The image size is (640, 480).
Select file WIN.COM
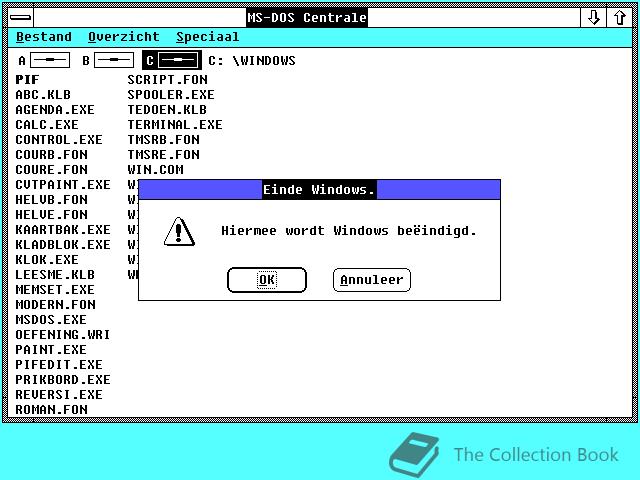coord(156,170)
